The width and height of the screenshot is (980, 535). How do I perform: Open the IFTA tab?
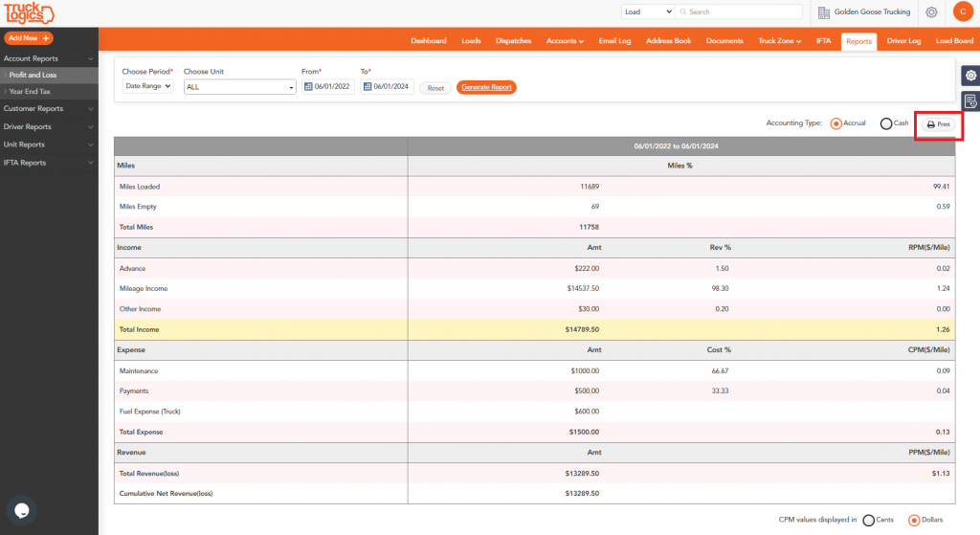[823, 41]
